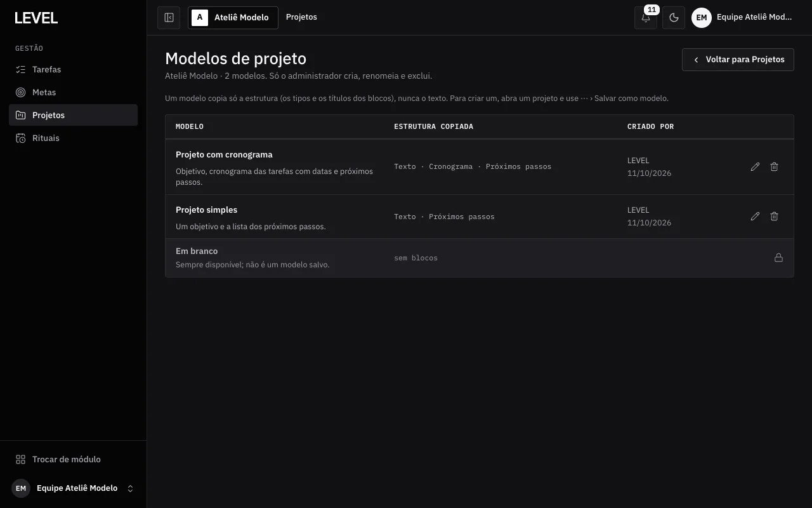Viewport: 812px width, 508px height.
Task: Go to Metas in the sidebar
Action: pyautogui.click(x=73, y=92)
